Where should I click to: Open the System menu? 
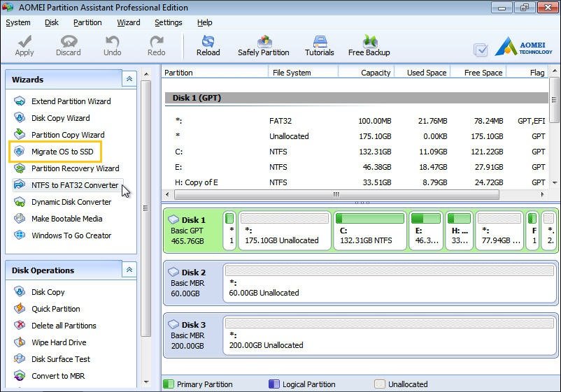18,22
